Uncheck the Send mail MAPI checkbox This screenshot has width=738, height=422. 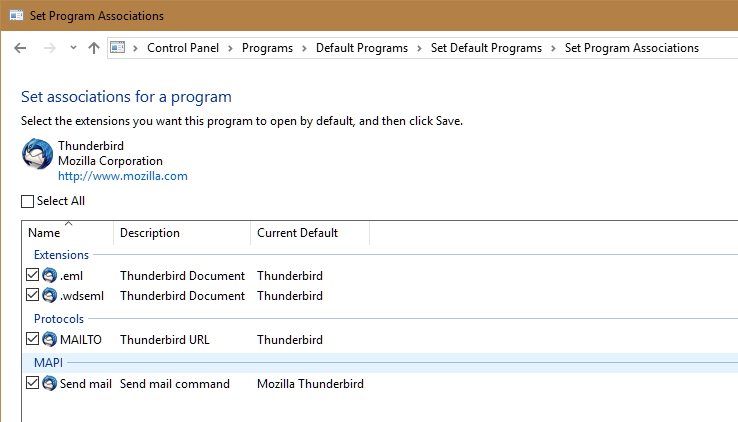coord(32,383)
